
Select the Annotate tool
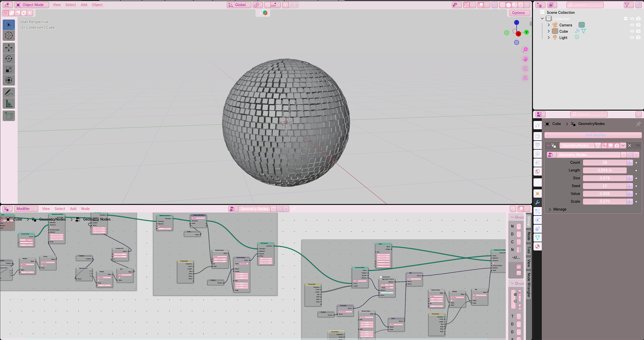click(9, 93)
